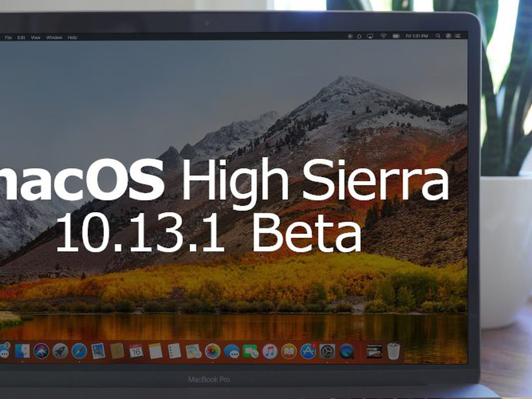Open Notification Center list icon
Image resolution: width=532 pixels, height=399 pixels.
[459, 36]
